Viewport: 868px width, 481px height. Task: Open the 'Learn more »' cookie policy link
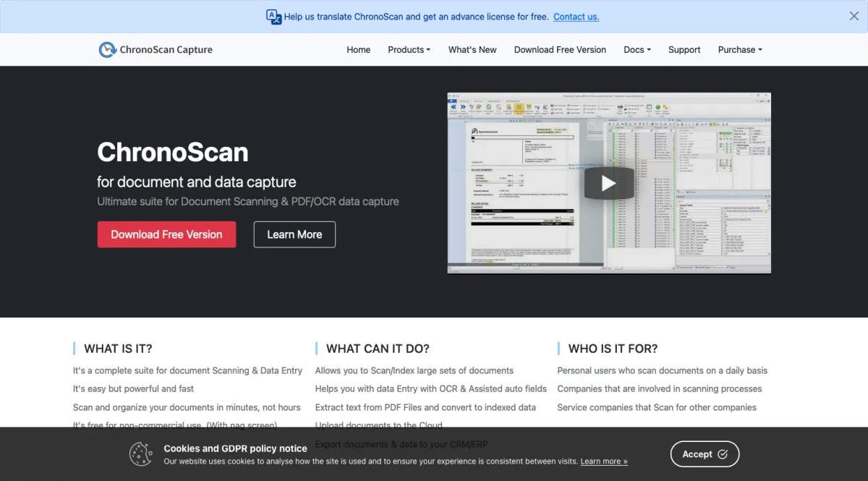click(x=604, y=461)
